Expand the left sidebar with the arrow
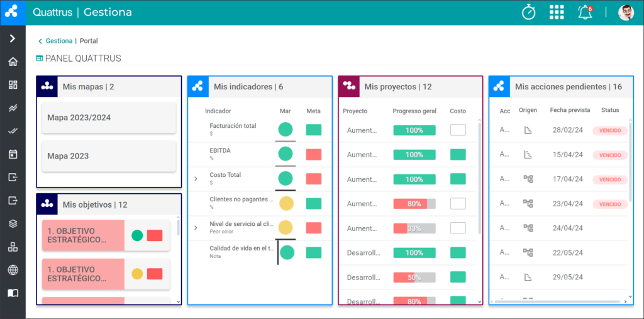644x319 pixels. [13, 38]
